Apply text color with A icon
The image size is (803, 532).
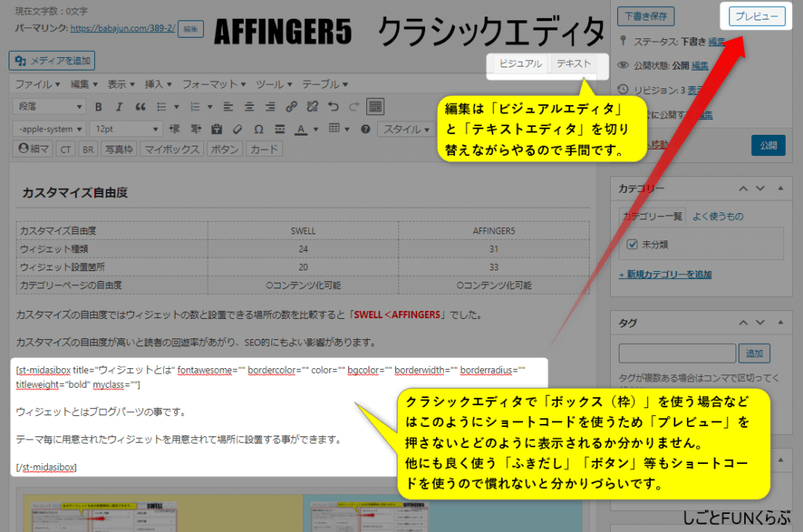[301, 129]
